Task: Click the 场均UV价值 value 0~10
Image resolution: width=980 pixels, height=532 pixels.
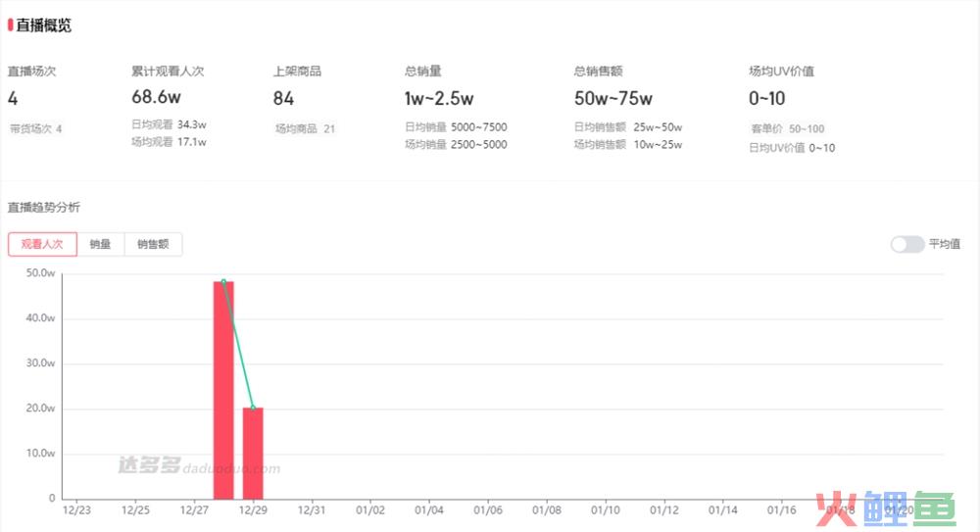Action: 767,98
